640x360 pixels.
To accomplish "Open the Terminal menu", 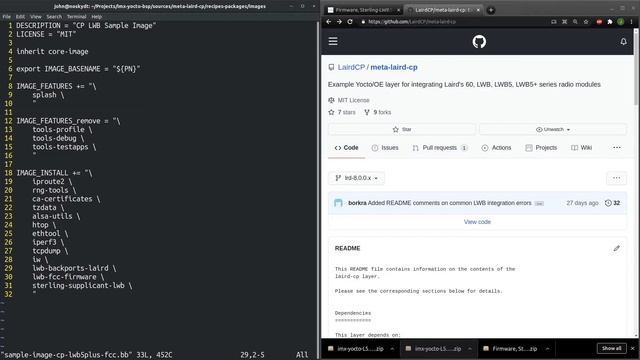I will pyautogui.click(x=77, y=17).
